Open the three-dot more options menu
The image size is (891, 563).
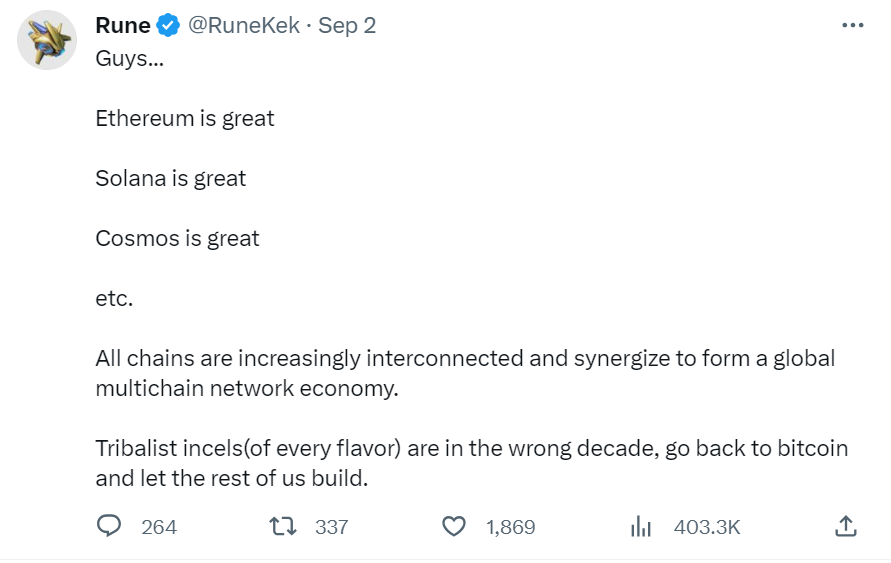coord(852,26)
